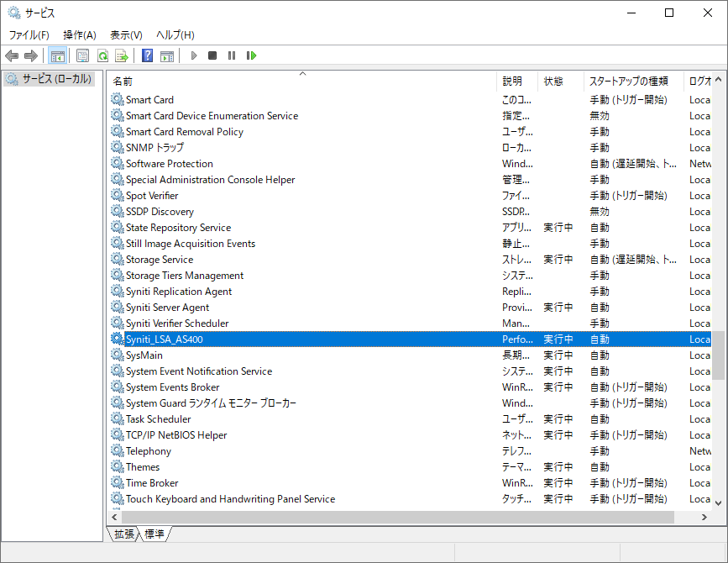Click the horizontal scrollbar right arrow

(704, 517)
